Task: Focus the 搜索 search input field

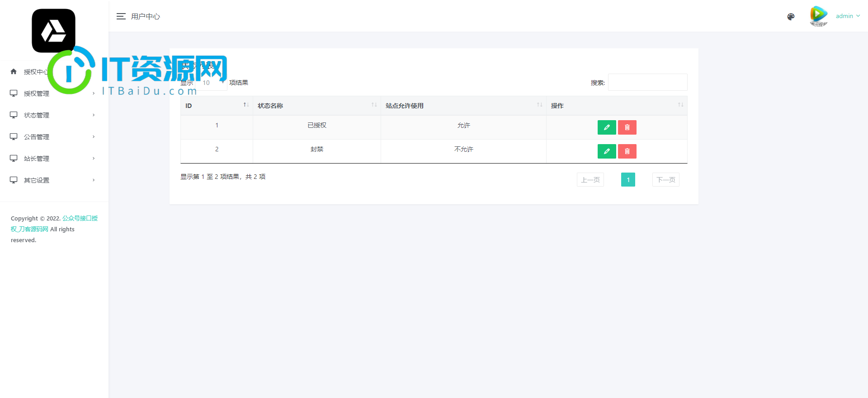Action: (x=647, y=82)
